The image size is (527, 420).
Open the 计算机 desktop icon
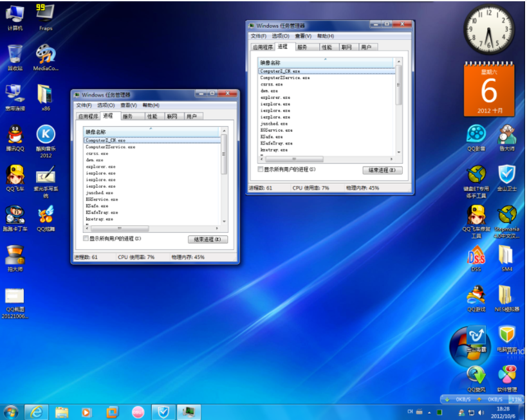tap(15, 17)
